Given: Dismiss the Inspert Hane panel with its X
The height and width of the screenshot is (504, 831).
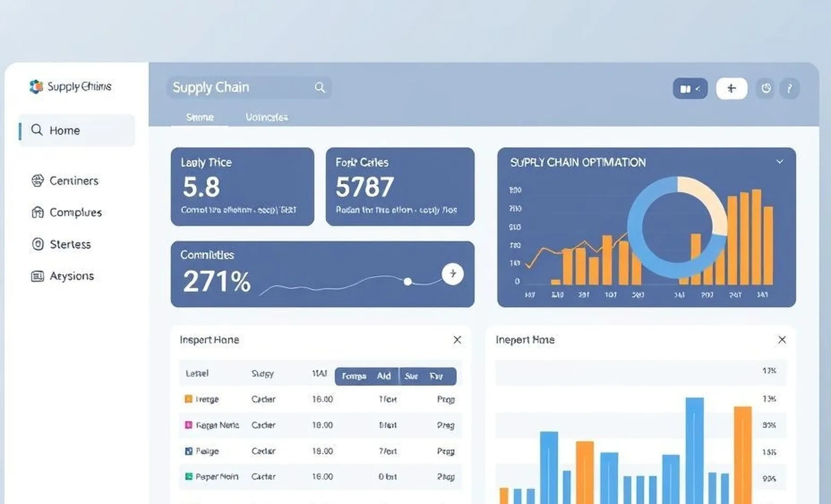Looking at the screenshot, I should coord(457,340).
